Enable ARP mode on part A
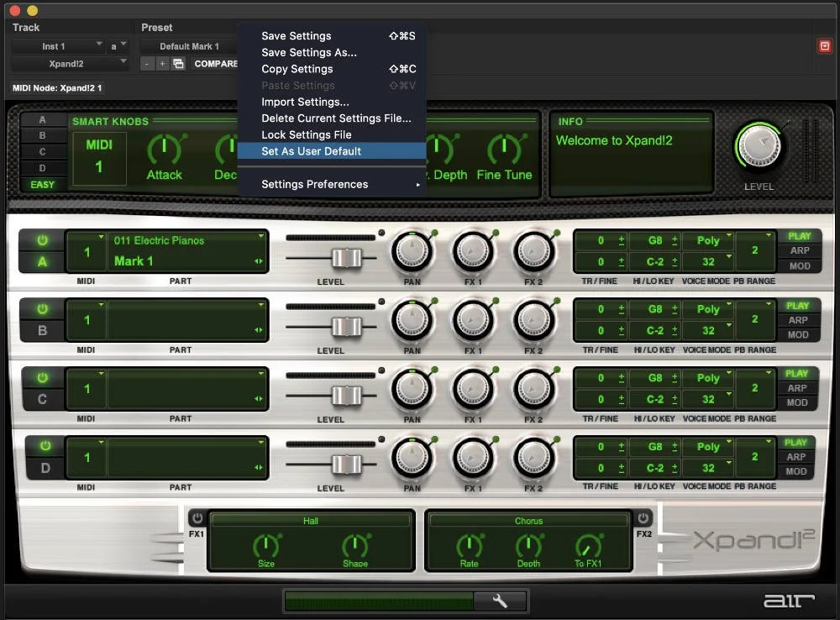This screenshot has height=620, width=840. coord(800,250)
